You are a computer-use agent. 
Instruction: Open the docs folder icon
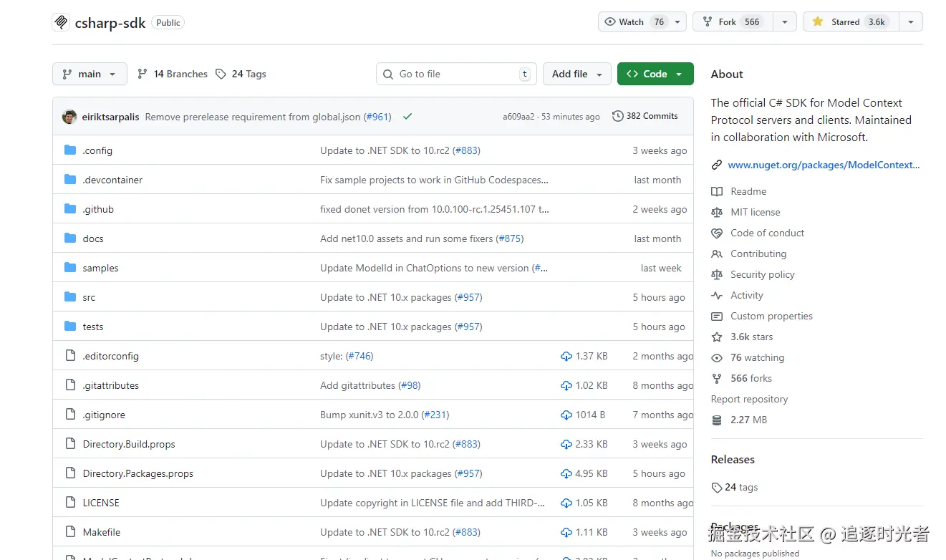[70, 238]
